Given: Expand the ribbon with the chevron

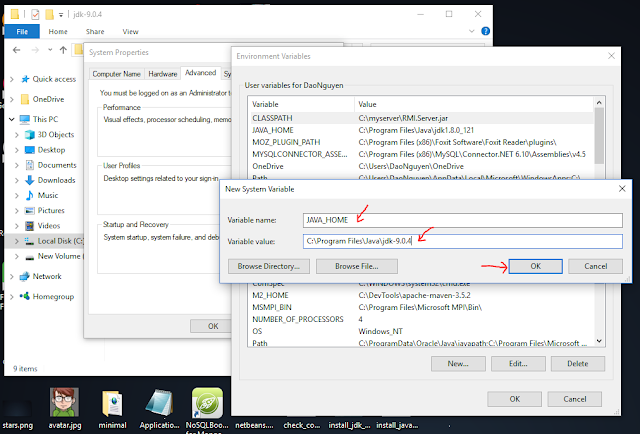Looking at the screenshot, I should tap(471, 31).
